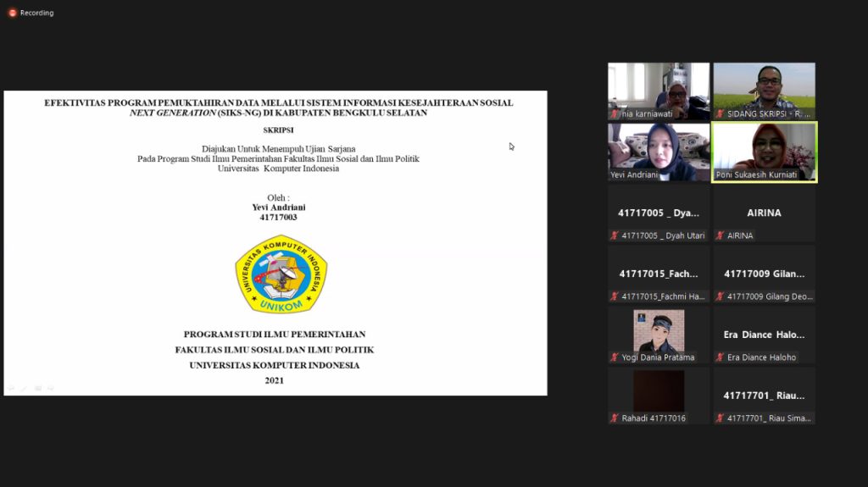The width and height of the screenshot is (868, 487).
Task: Click the 'Pada Program Studi Ilmu Pemerintahan' line
Action: [x=278, y=159]
